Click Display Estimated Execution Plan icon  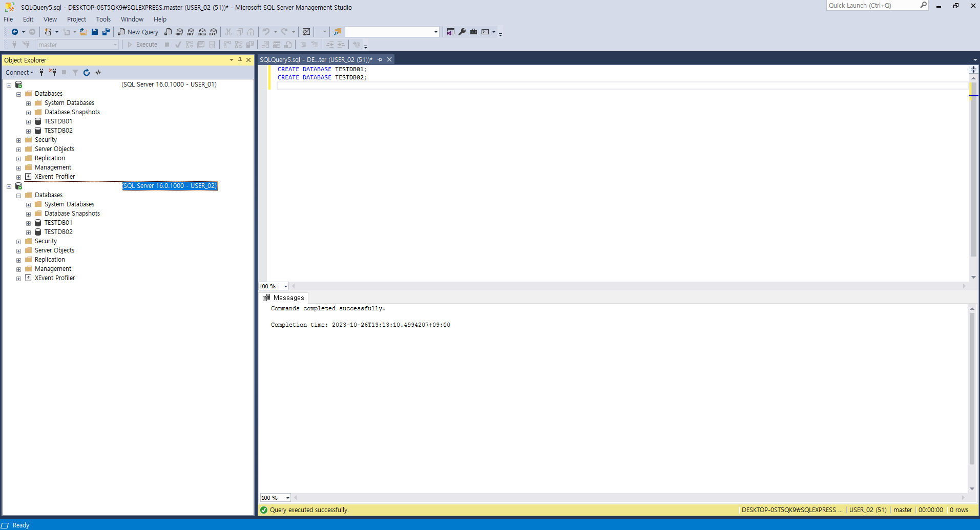pos(190,45)
